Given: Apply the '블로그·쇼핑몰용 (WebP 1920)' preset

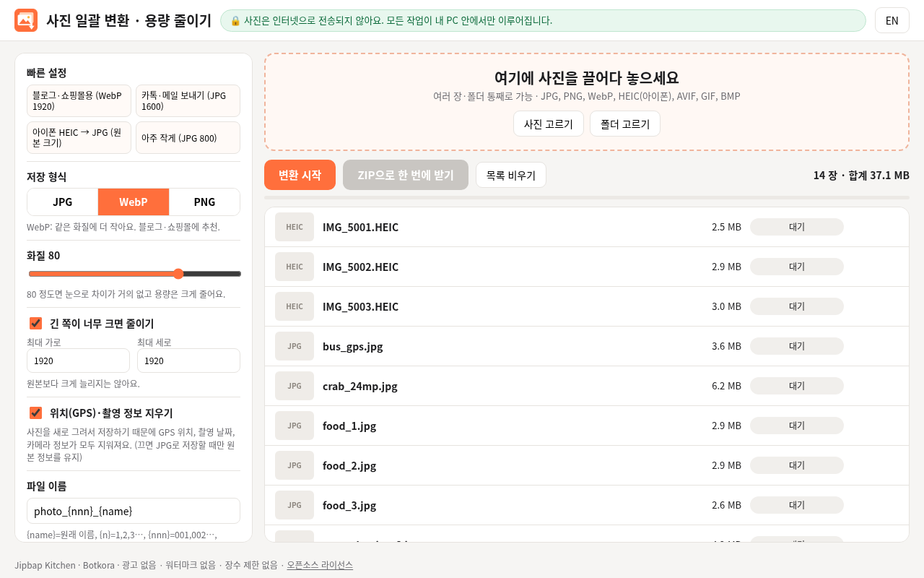Looking at the screenshot, I should click(x=79, y=101).
